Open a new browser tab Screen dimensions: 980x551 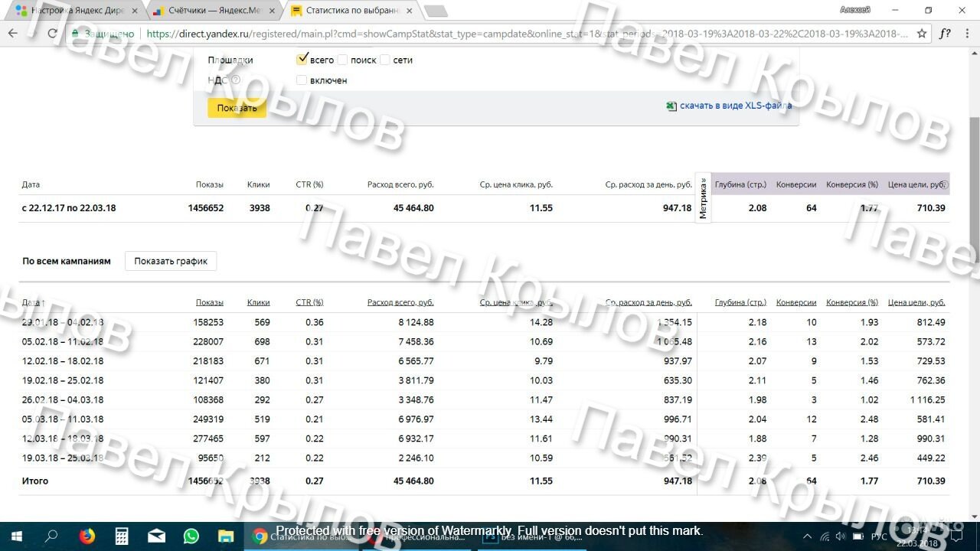click(x=436, y=11)
